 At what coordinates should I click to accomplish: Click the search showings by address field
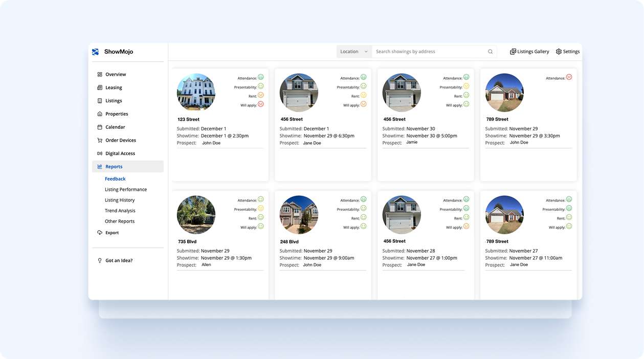point(429,52)
